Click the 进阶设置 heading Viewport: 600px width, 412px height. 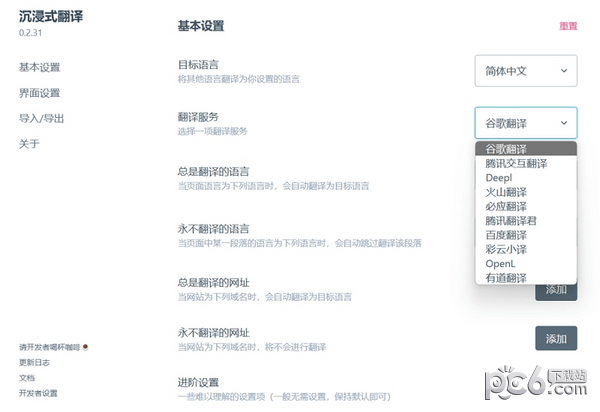tap(198, 382)
